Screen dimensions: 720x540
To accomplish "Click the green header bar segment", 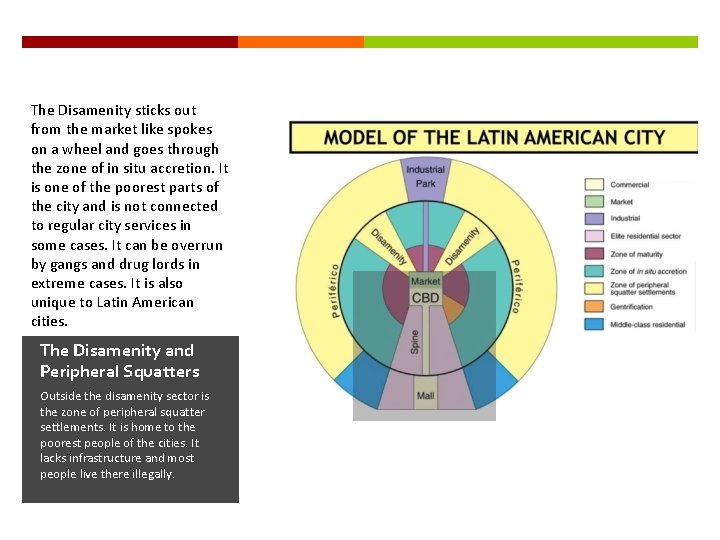I will [531, 42].
